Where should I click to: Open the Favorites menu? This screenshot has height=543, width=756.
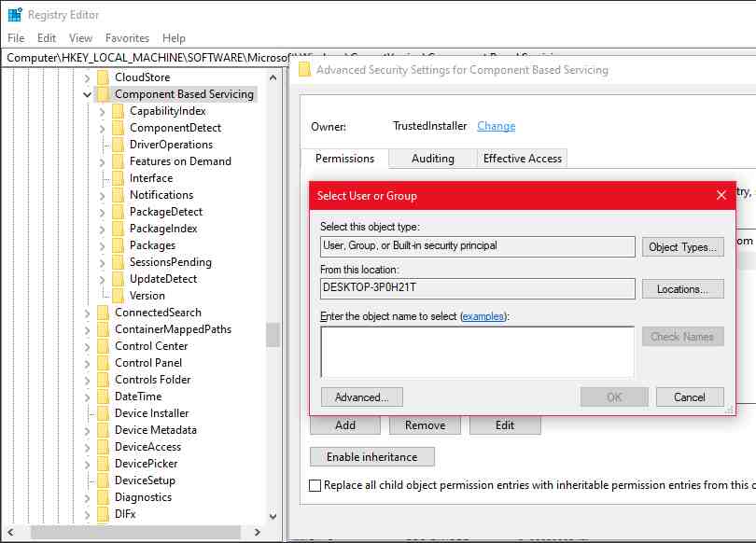(127, 38)
